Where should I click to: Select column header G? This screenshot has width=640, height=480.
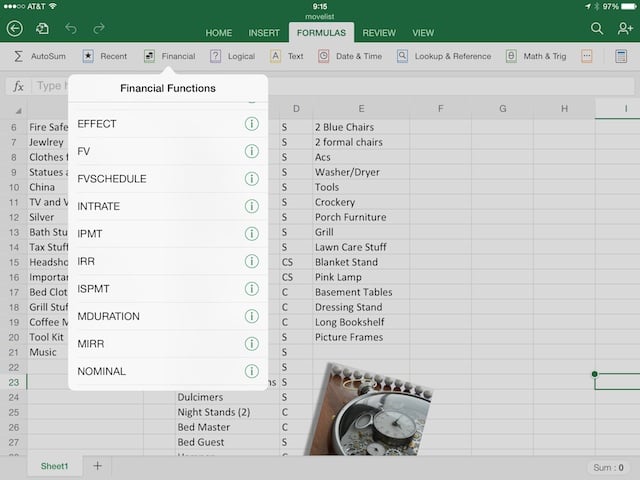coord(502,109)
